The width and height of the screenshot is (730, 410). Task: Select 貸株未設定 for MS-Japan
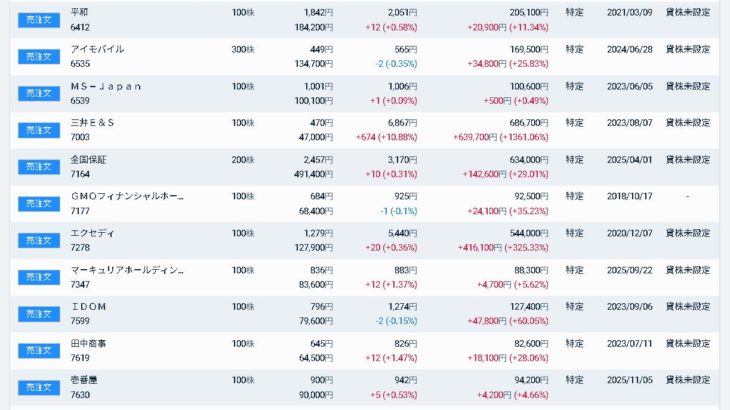point(688,86)
